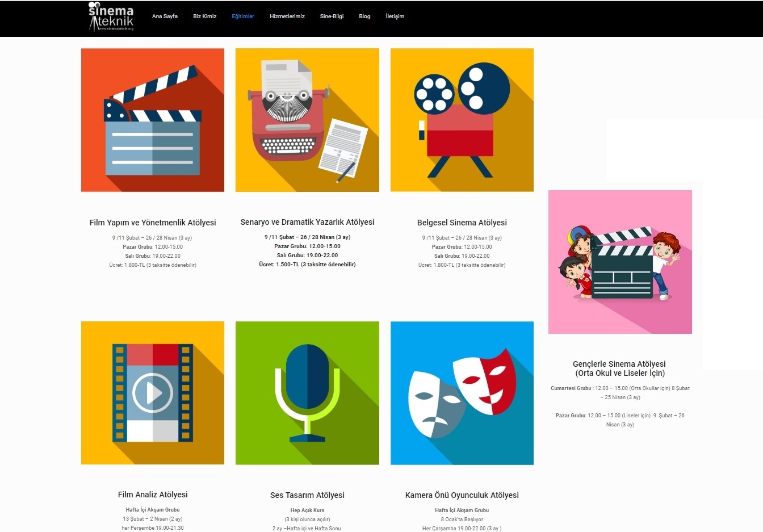Select the Eğitimler menu item
Screen dimensions: 763x532
pyautogui.click(x=243, y=16)
